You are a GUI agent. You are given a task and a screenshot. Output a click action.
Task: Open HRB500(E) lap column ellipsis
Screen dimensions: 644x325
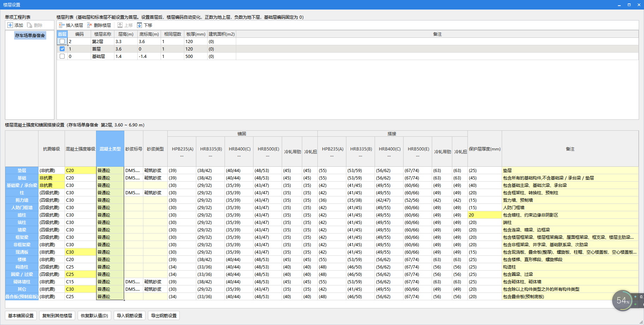[x=418, y=156]
